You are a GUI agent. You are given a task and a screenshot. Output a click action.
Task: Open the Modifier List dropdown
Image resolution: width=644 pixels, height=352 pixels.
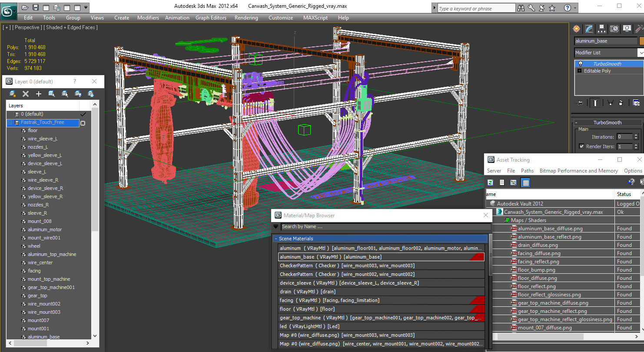point(641,53)
